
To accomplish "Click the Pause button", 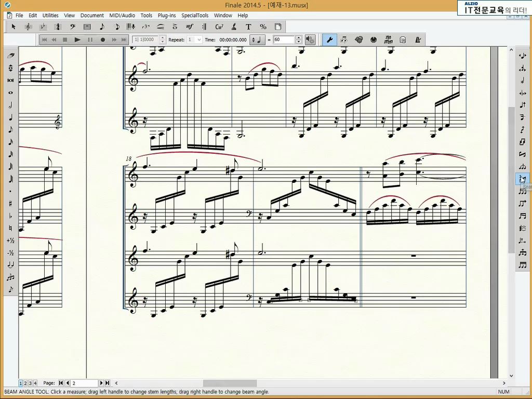I will pos(90,39).
